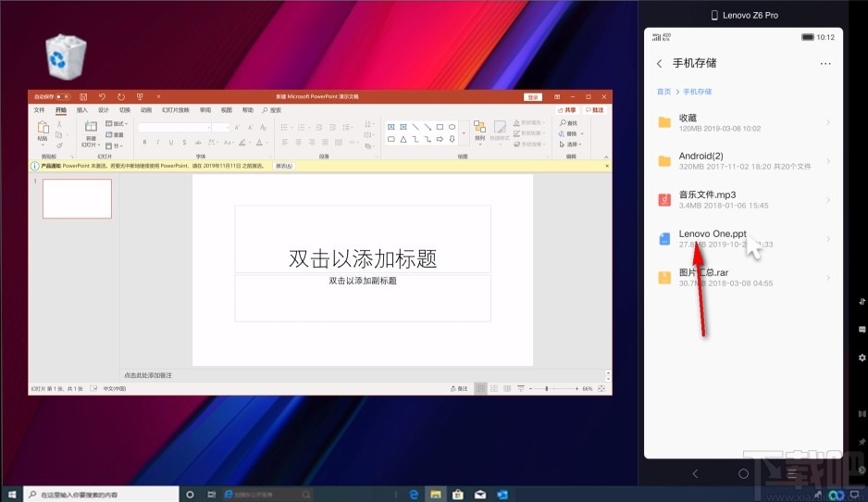Fit slide to window icon in status bar
Screen dimensions: 868x502
point(601,388)
